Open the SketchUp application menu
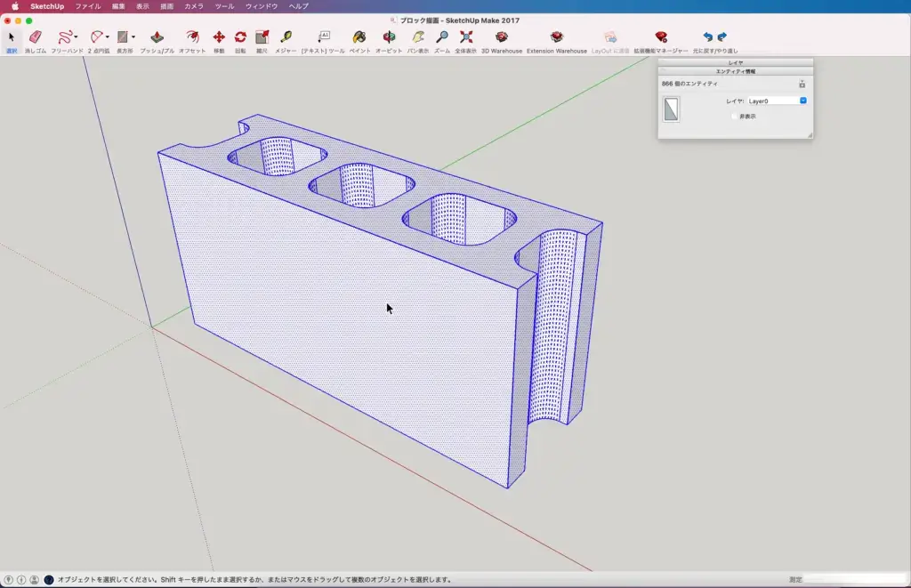The height and width of the screenshot is (588, 911). (x=47, y=6)
